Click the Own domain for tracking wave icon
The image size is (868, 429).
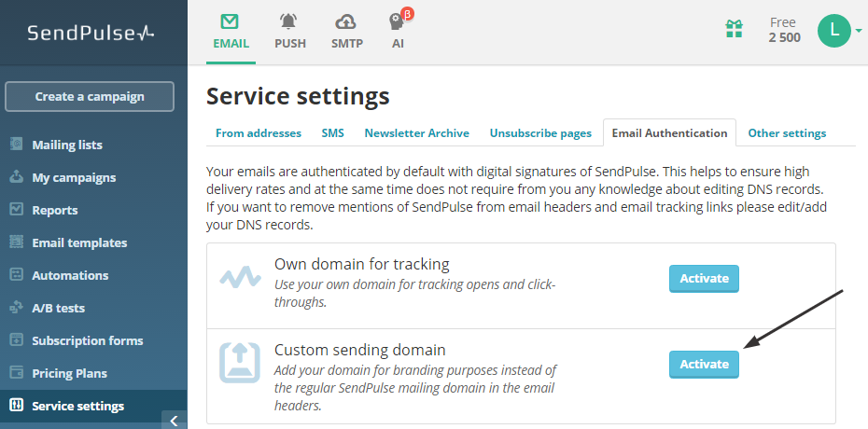click(x=240, y=276)
